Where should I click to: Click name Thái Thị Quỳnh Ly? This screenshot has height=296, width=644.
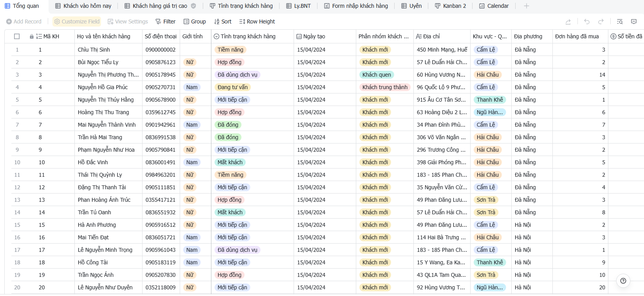click(100, 175)
